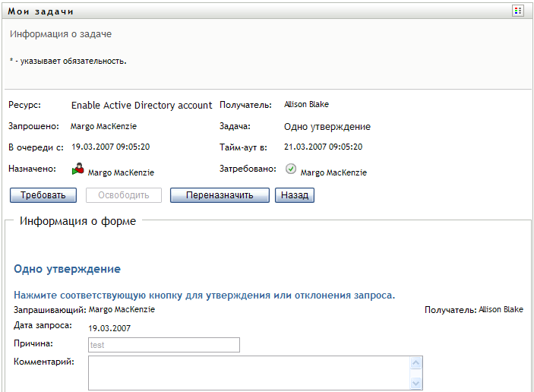Go back using the Назад button
The width and height of the screenshot is (534, 392).
[294, 195]
